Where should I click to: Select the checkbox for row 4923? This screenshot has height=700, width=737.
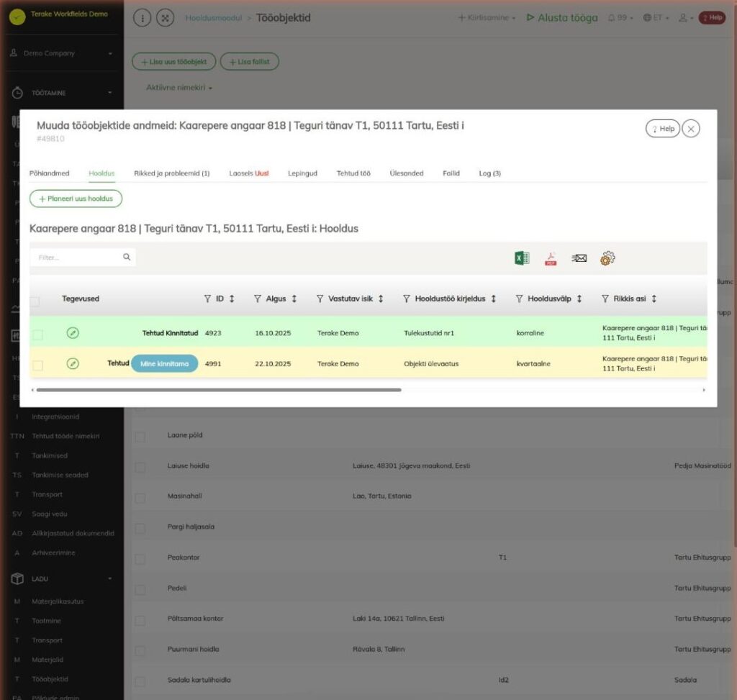[37, 335]
